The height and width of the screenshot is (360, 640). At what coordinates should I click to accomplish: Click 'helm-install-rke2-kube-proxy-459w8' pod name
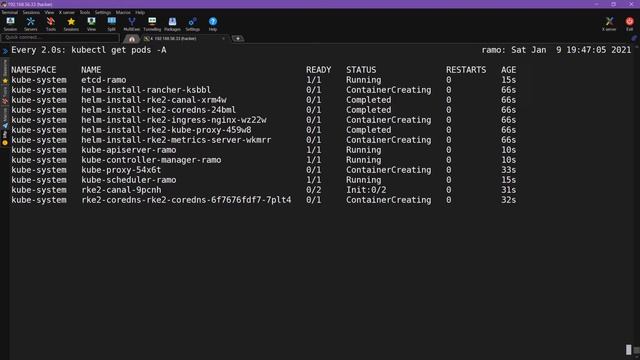point(167,130)
